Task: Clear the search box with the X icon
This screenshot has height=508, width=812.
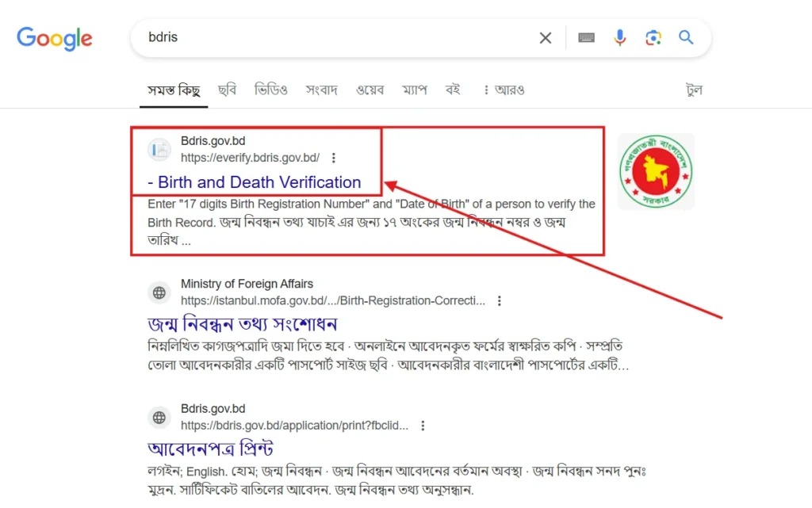Action: [x=545, y=37]
